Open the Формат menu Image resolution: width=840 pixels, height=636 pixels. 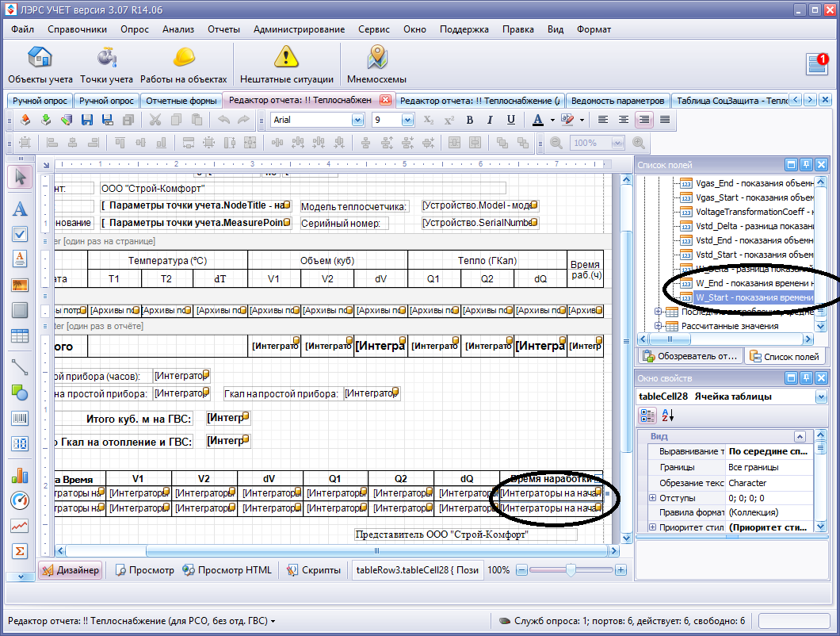[594, 29]
